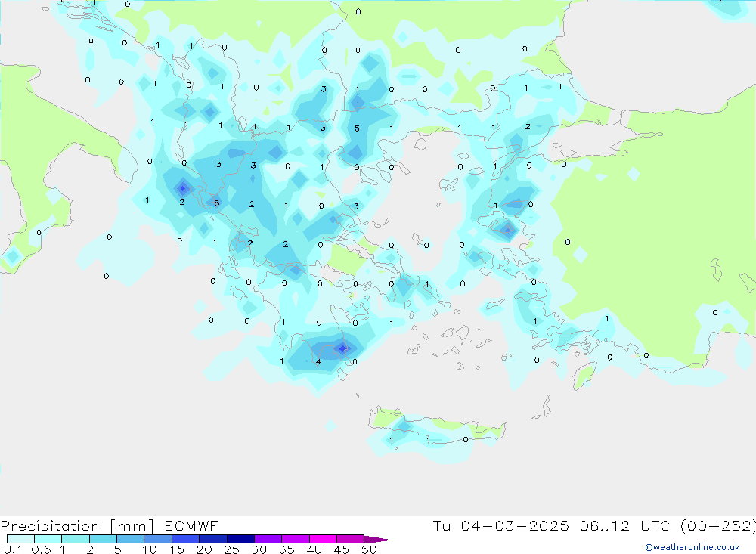The image size is (756, 554).
Task: Click the 30–35 mm violet legend swatch
Action: (268, 539)
